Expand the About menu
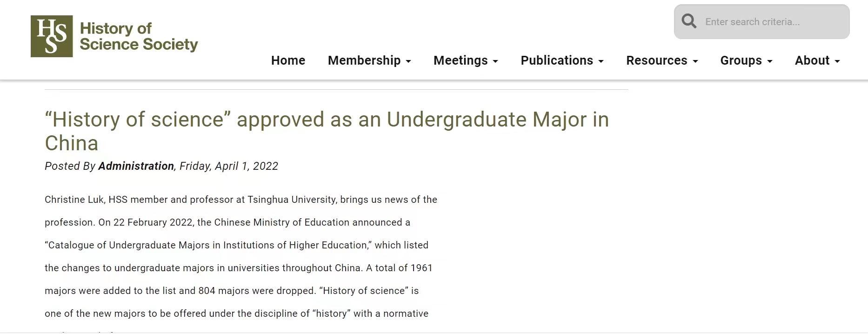Screen dimensions: 868x334 (x=817, y=60)
